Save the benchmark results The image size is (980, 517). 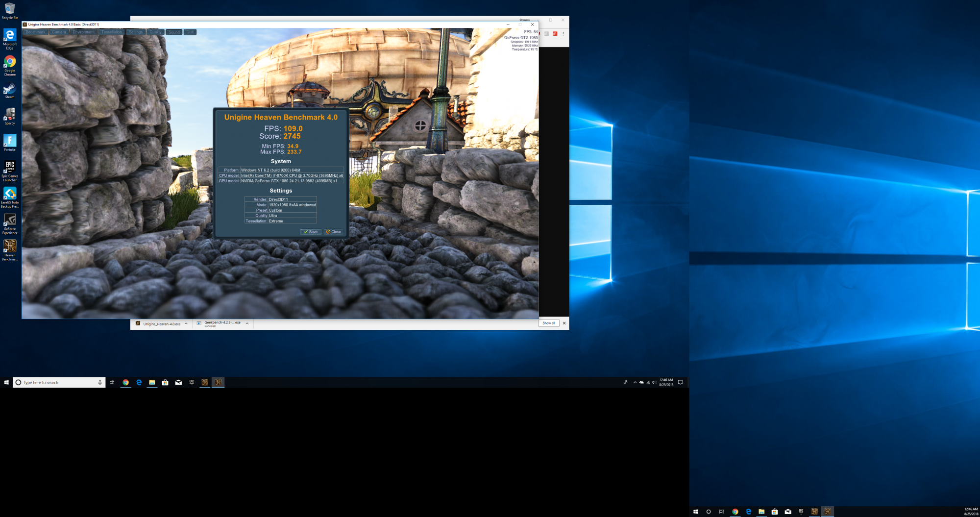[311, 232]
